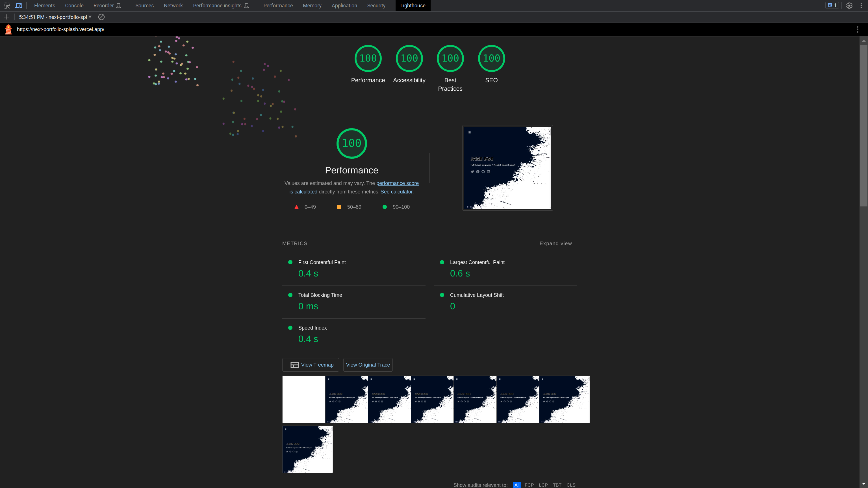868x488 pixels.
Task: Click Expand view for metrics
Action: [555, 243]
